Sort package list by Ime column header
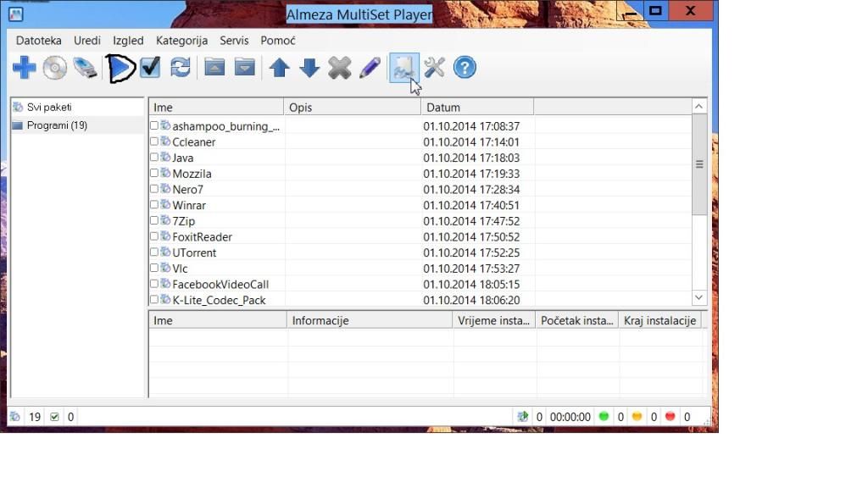This screenshot has width=868, height=488. (216, 107)
